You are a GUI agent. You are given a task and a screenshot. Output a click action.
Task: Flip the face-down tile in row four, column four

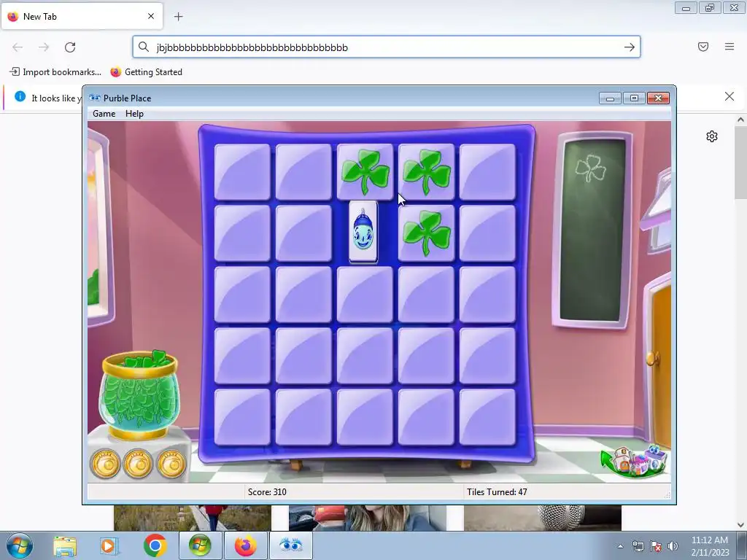tap(426, 356)
